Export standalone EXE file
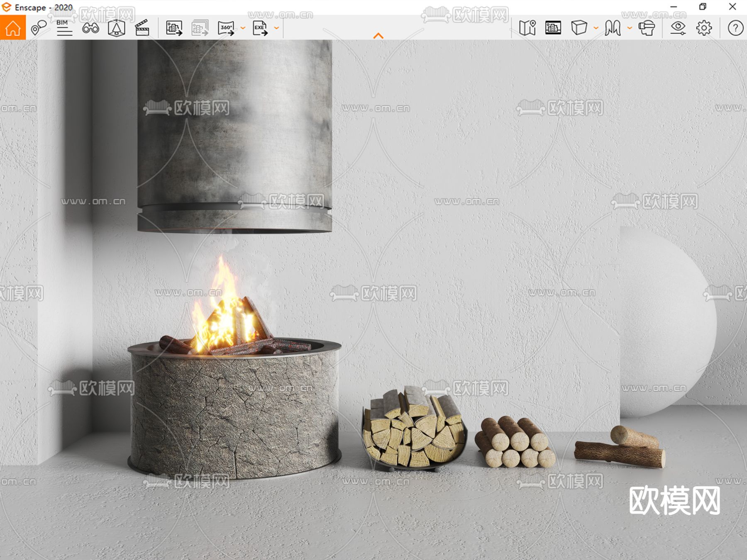 coord(260,28)
